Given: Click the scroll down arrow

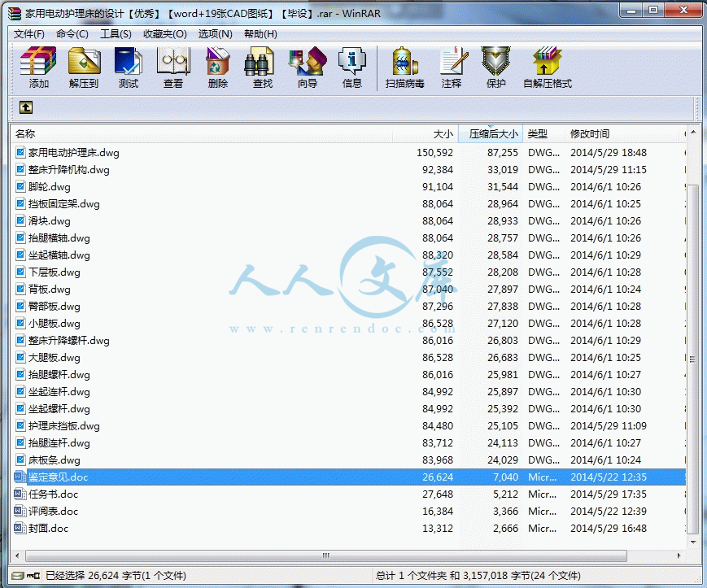Looking at the screenshot, I should (x=693, y=542).
